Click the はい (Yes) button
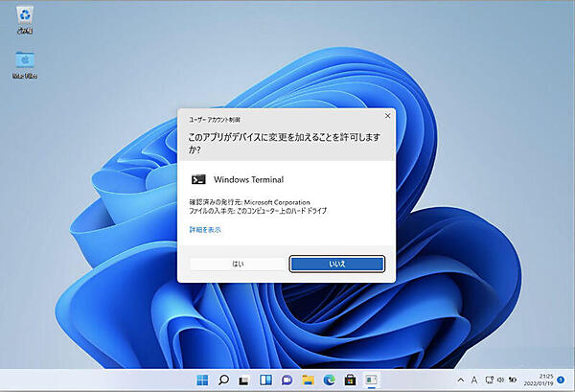 [x=237, y=263]
